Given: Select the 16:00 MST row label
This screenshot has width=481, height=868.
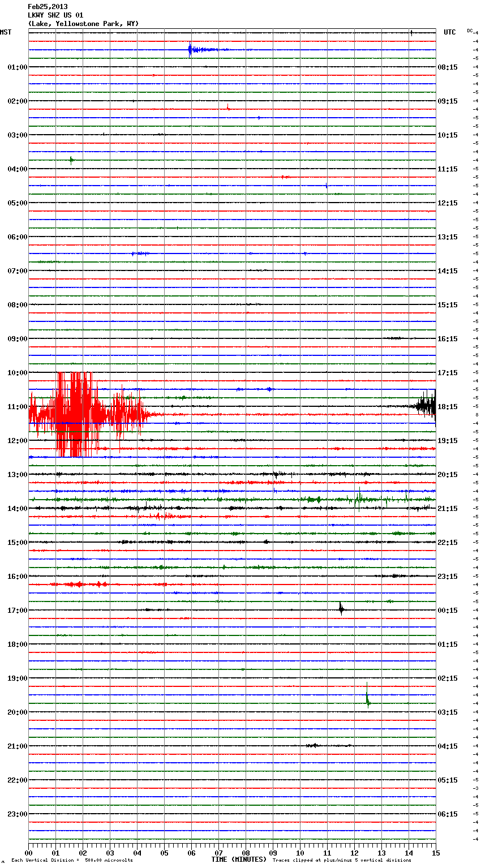Looking at the screenshot, I should tap(18, 577).
